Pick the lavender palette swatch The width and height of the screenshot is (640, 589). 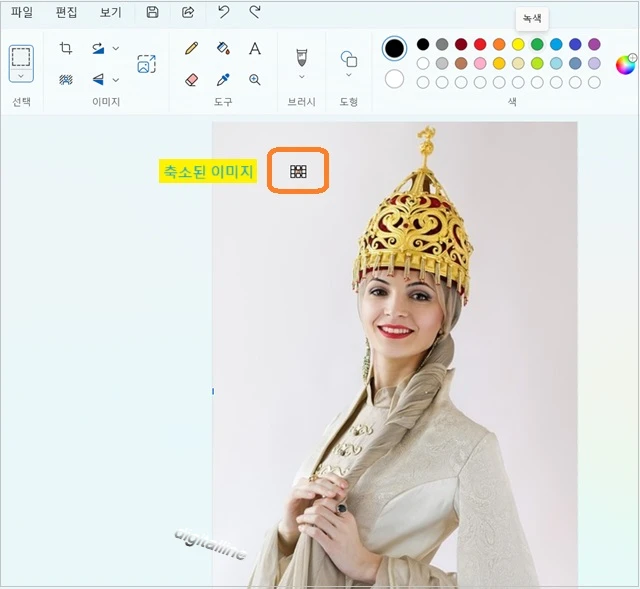(x=594, y=63)
